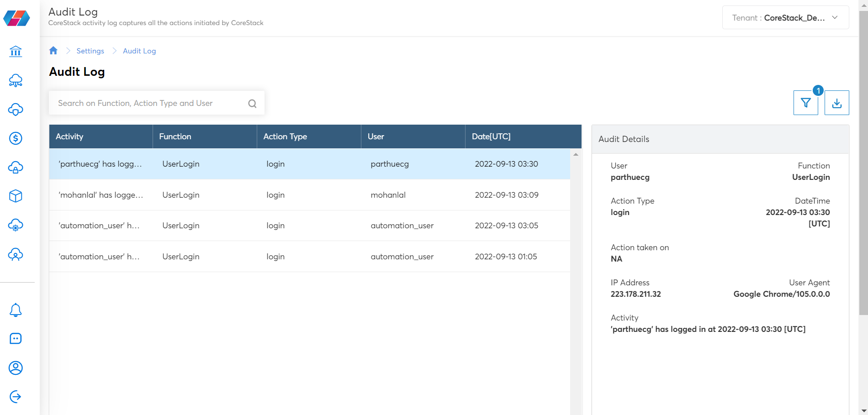868x415 pixels.
Task: Click the filter count badge showing 1
Action: (x=818, y=90)
